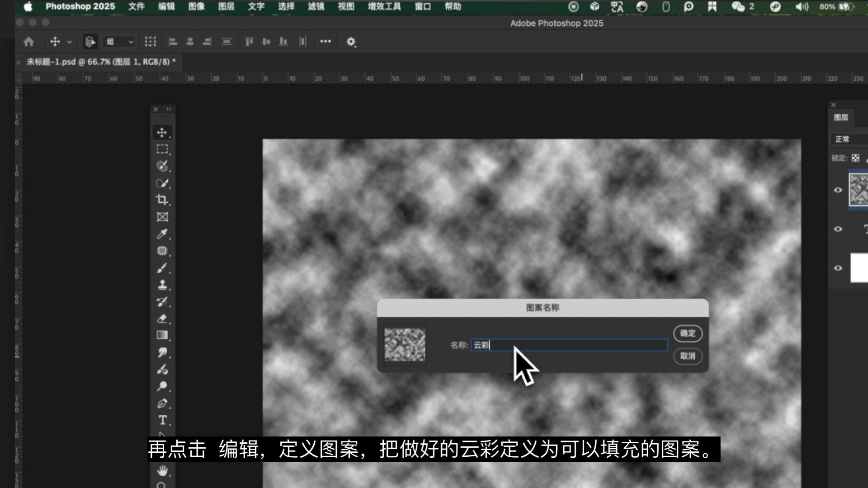Screen dimensions: 868x488
Task: Open the 窗口 menu
Action: pos(423,6)
